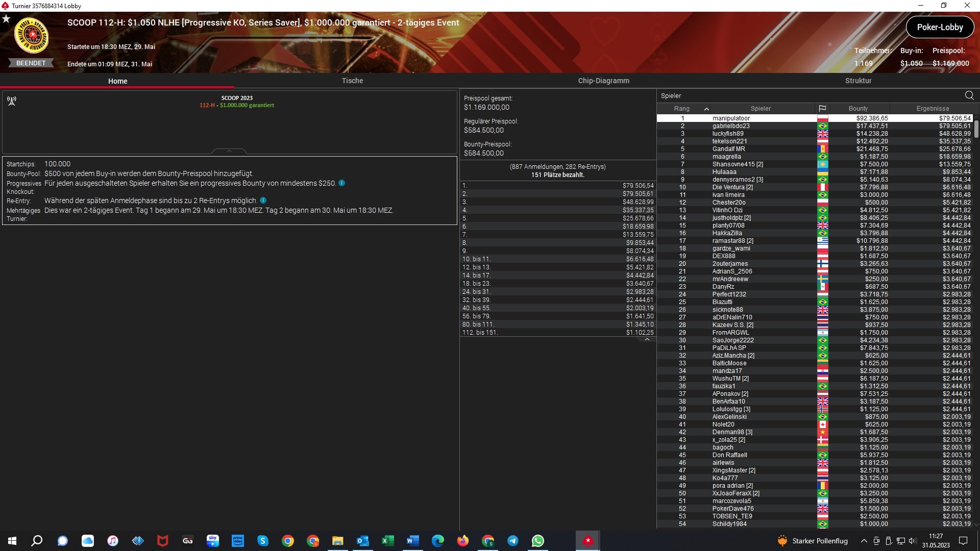The image size is (980, 551).
Task: Select player row Schildy1984
Action: [815, 524]
